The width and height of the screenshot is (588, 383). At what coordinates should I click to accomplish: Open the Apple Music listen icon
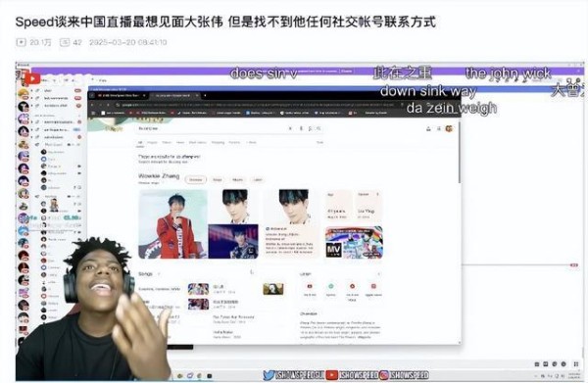tap(373, 287)
